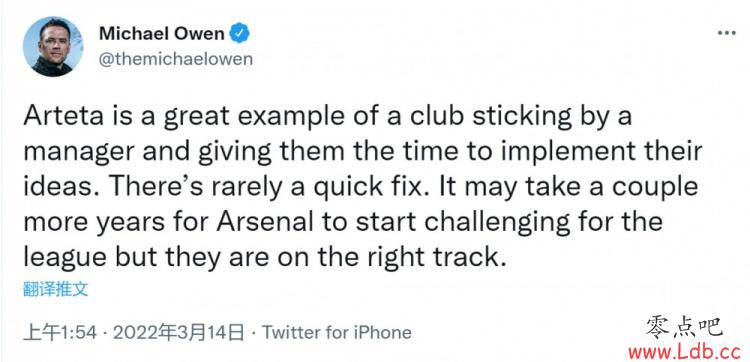The width and height of the screenshot is (750, 362).
Task: Click the 2022年3月14日 date
Action: click(178, 332)
